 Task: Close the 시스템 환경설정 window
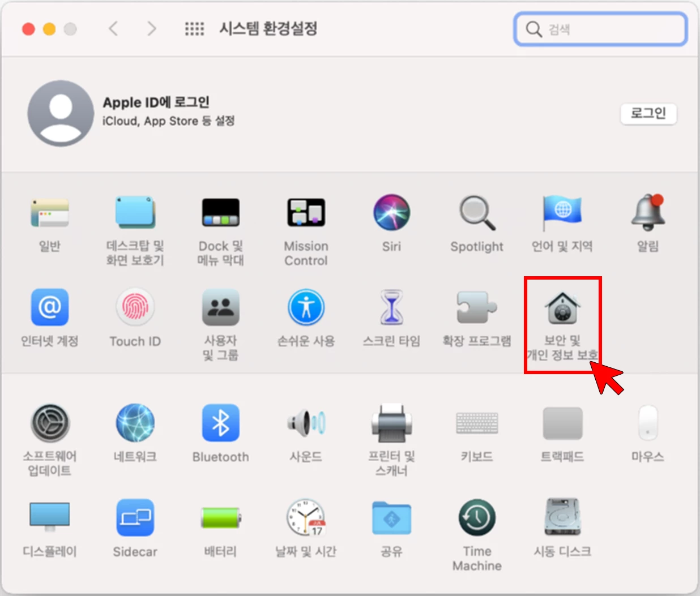click(28, 29)
